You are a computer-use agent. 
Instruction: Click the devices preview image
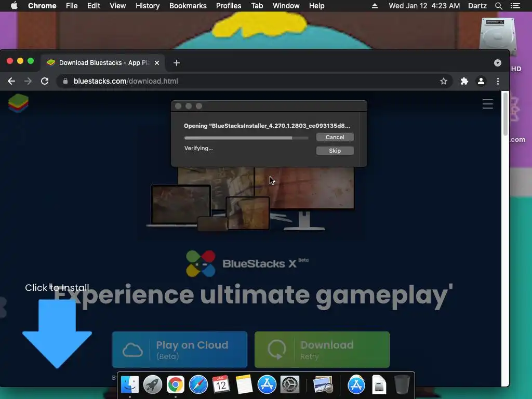click(251, 199)
